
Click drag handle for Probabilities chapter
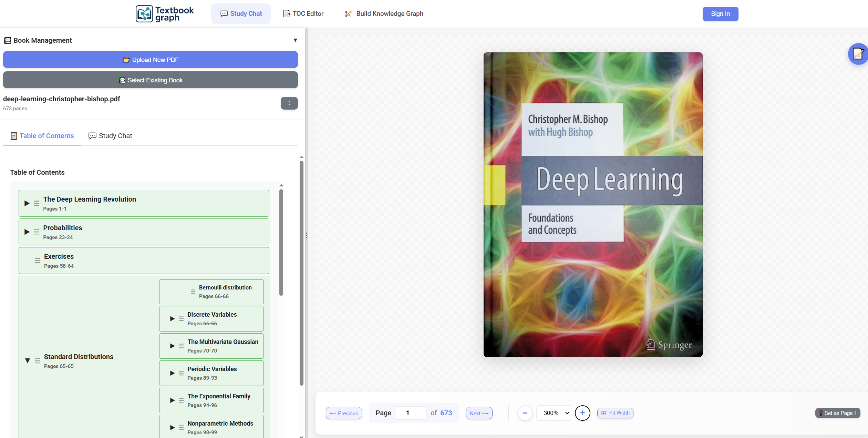click(x=37, y=232)
